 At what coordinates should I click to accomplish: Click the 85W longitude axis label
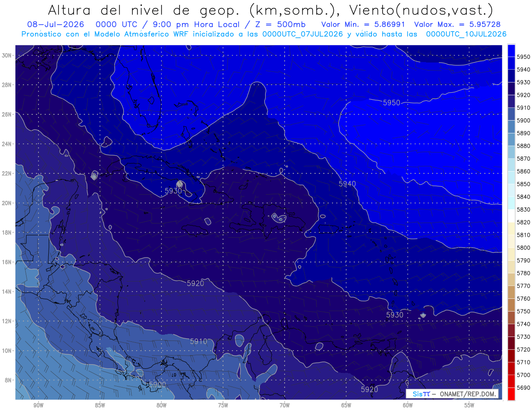pos(100,405)
